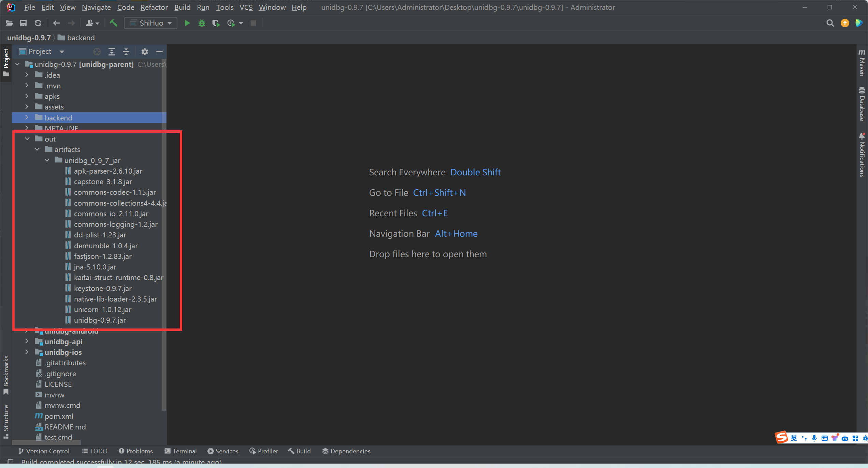
Task: Expand the apks folder
Action: (27, 96)
